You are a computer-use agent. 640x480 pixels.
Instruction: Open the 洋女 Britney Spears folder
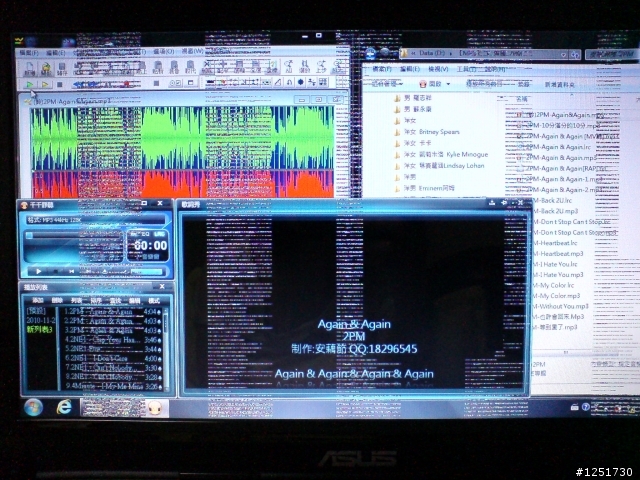(427, 132)
